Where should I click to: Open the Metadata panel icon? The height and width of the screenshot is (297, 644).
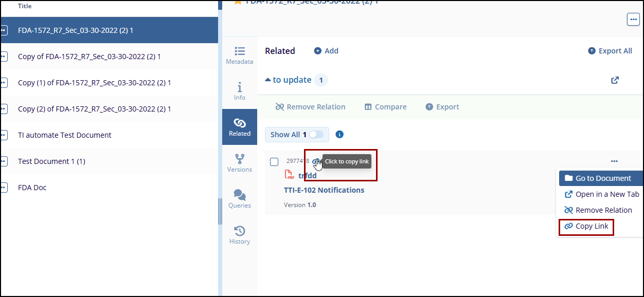pyautogui.click(x=240, y=55)
